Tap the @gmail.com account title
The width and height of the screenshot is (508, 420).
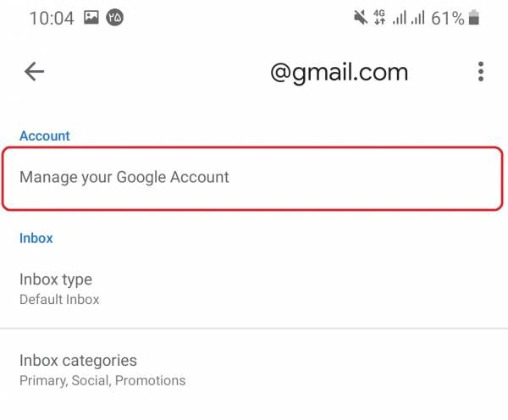coord(340,73)
